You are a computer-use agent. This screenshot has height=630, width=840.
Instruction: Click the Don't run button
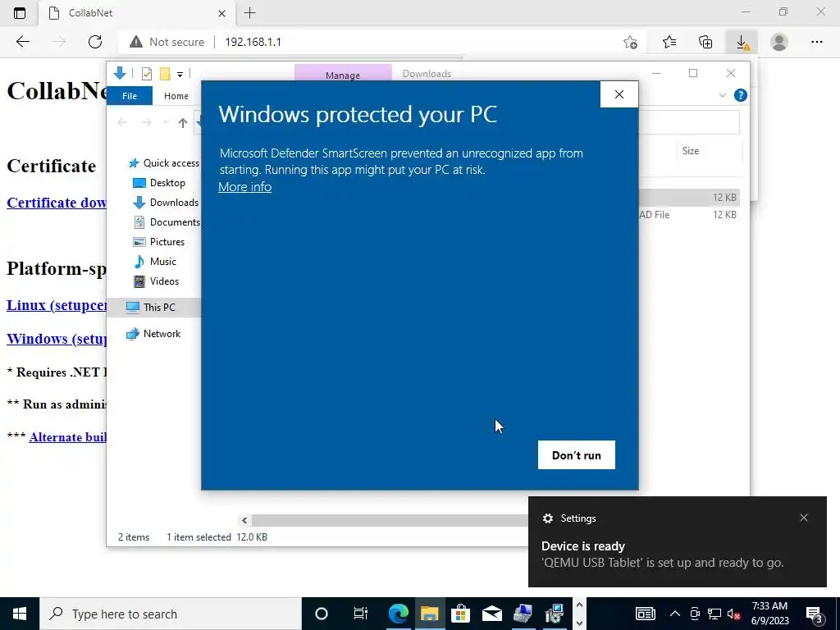(577, 454)
